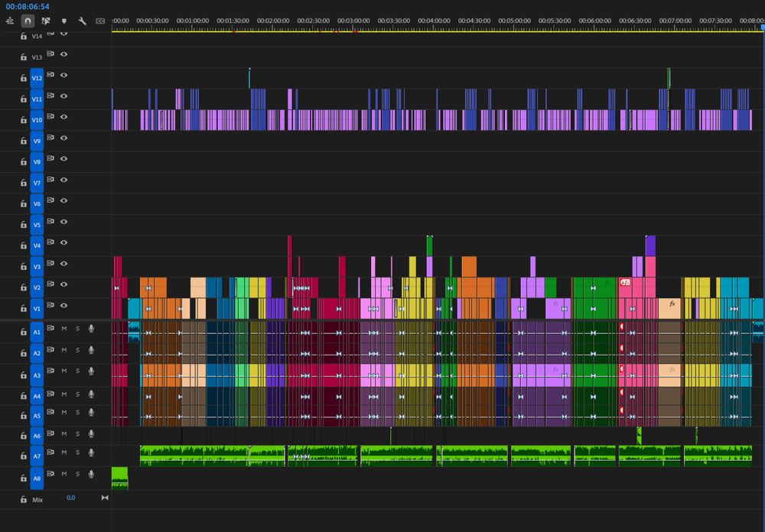Image resolution: width=765 pixels, height=532 pixels.
Task: Select the dark purple clip on V4
Action: point(650,246)
